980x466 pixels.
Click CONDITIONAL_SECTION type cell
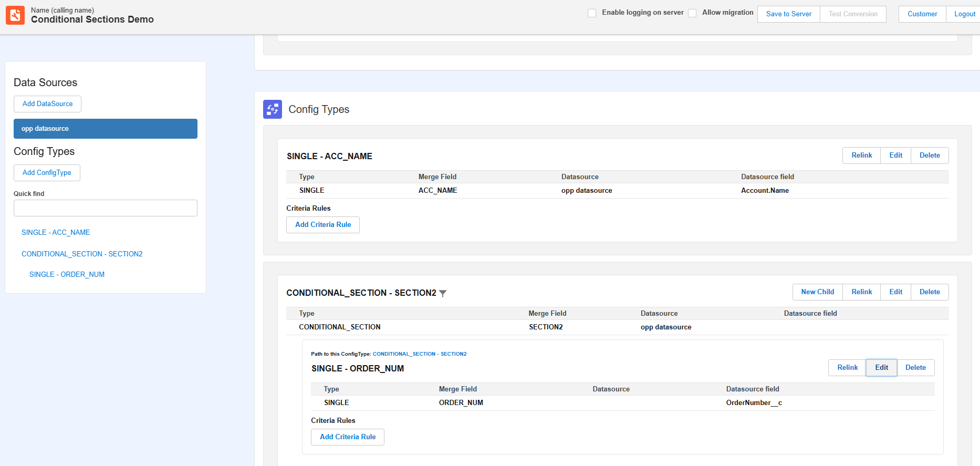340,327
